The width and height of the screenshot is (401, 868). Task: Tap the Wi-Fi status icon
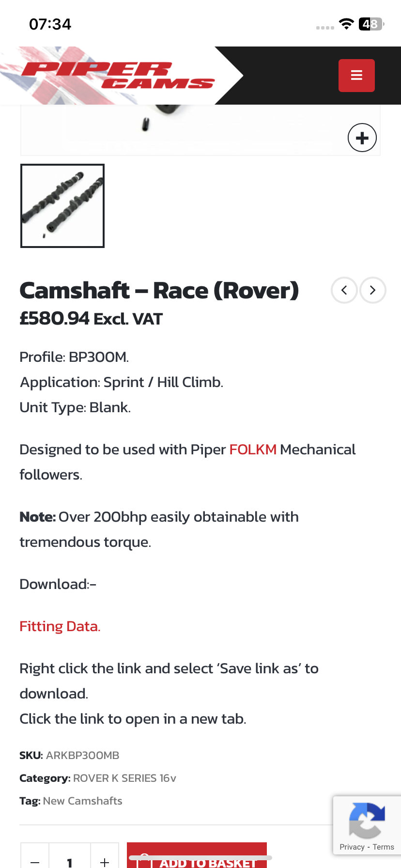pyautogui.click(x=346, y=24)
